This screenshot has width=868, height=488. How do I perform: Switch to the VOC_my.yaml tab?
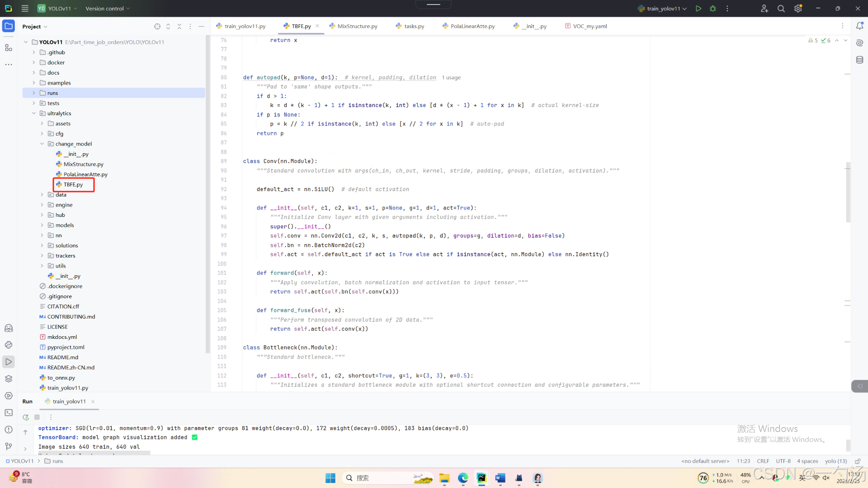point(590,26)
